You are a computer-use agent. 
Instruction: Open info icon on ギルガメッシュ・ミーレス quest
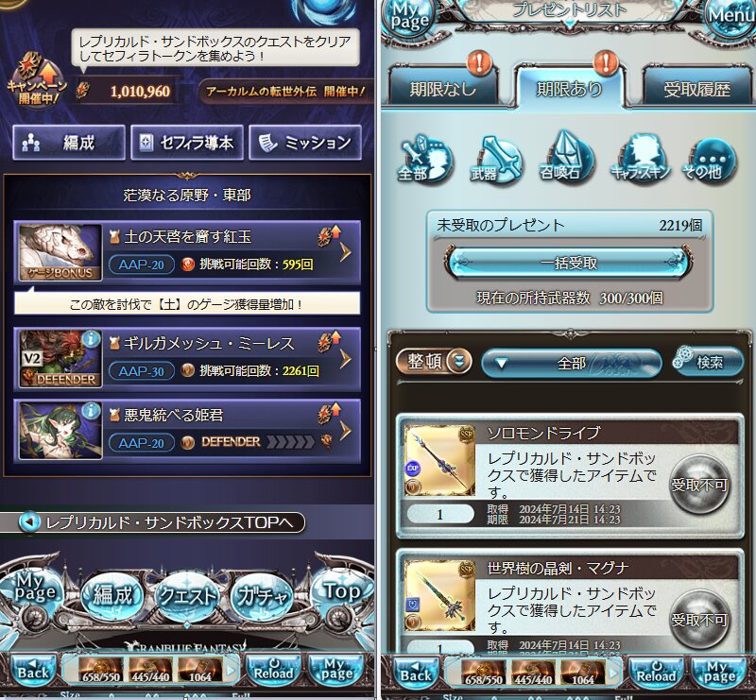pyautogui.click(x=91, y=339)
